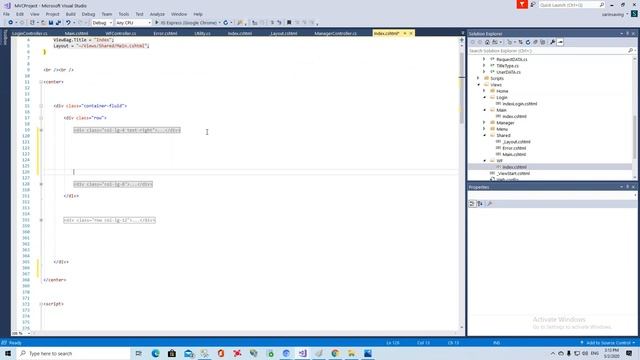Click the Solution Explorer vertical scrollbar
This screenshot has height=360, width=640.
coord(635,137)
